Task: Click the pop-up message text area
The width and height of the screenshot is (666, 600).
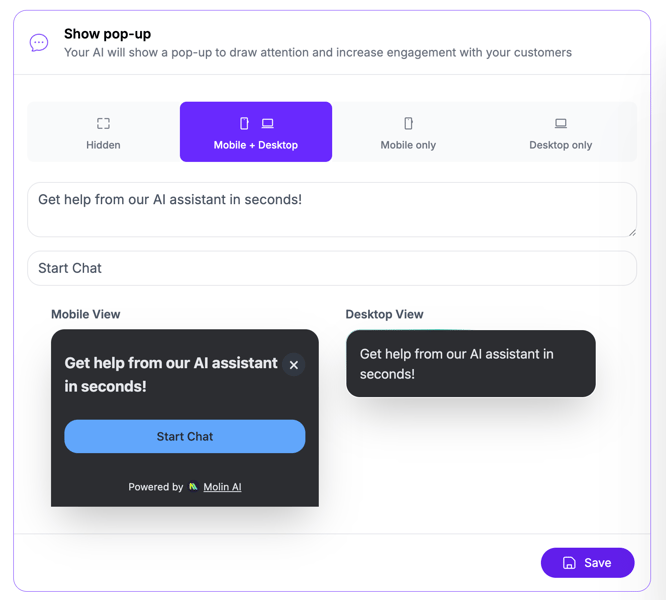Action: (332, 209)
